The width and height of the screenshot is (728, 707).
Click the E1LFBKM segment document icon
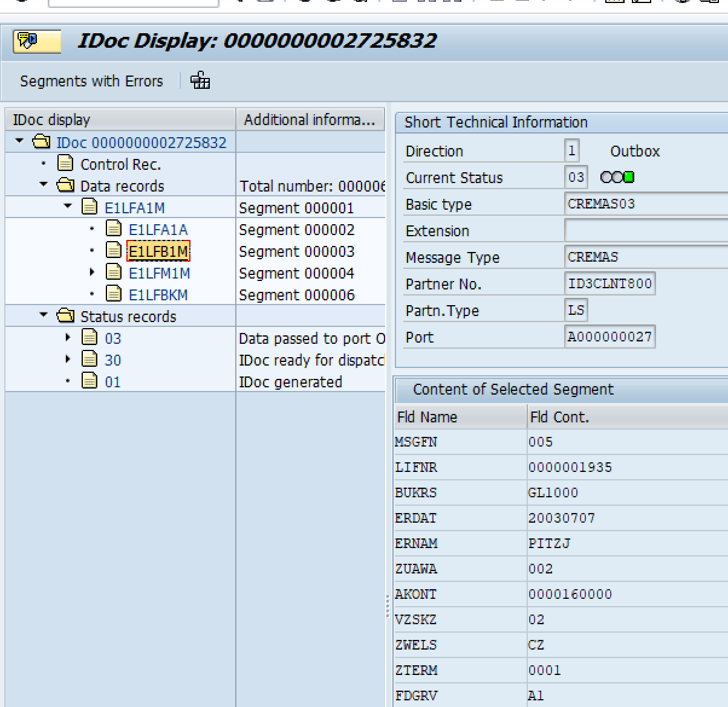tap(114, 294)
